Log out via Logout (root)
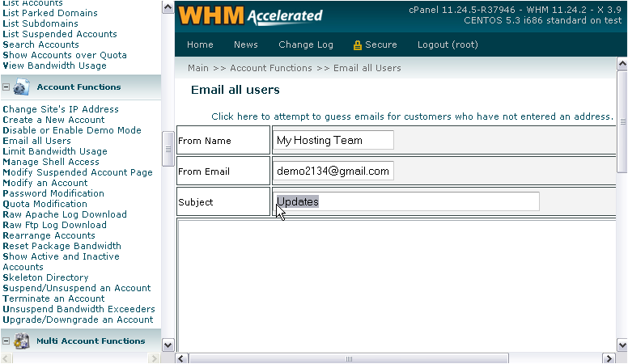 448,44
